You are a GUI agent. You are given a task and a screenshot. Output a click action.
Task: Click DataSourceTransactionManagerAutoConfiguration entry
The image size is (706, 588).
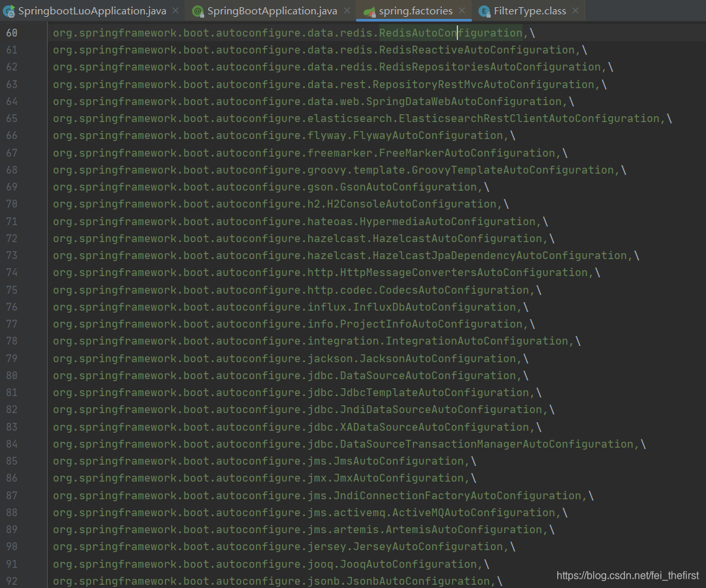coord(487,444)
